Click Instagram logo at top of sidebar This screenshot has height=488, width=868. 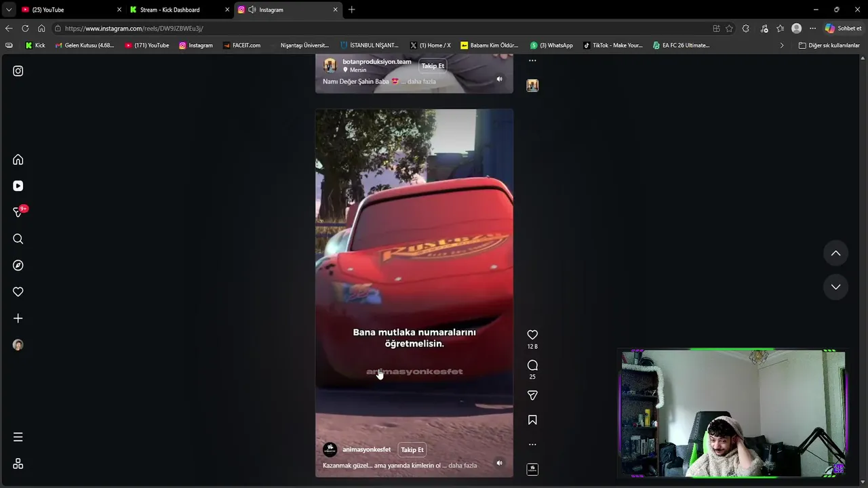[x=18, y=71]
